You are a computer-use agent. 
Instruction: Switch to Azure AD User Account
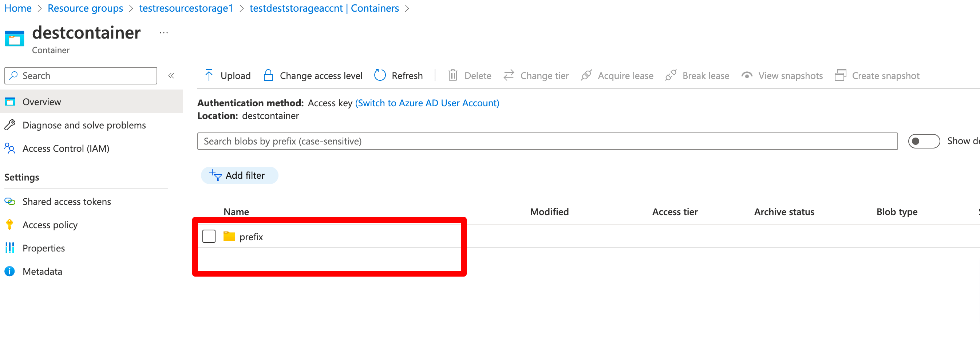(427, 103)
